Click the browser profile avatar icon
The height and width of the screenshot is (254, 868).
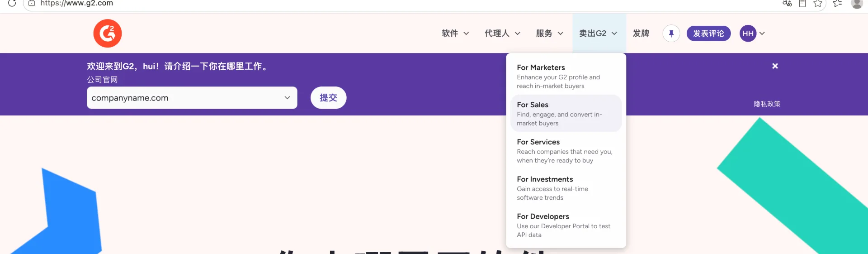pos(857,4)
